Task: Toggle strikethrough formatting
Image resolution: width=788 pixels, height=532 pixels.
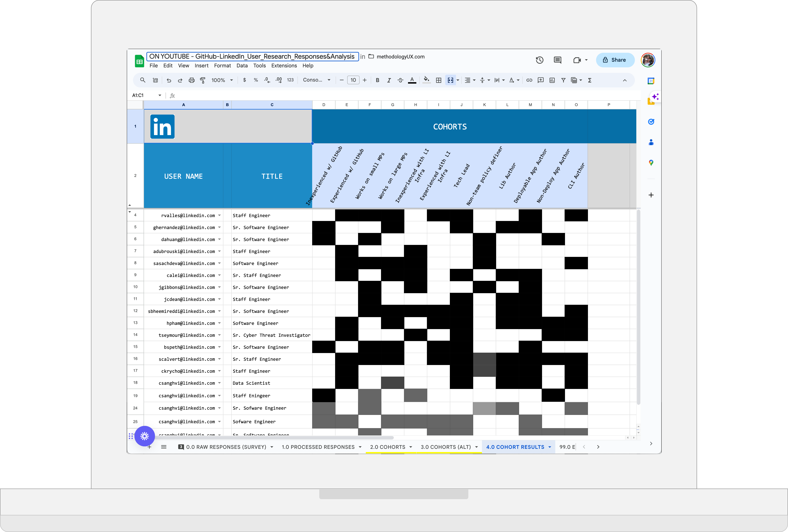Action: click(x=400, y=80)
